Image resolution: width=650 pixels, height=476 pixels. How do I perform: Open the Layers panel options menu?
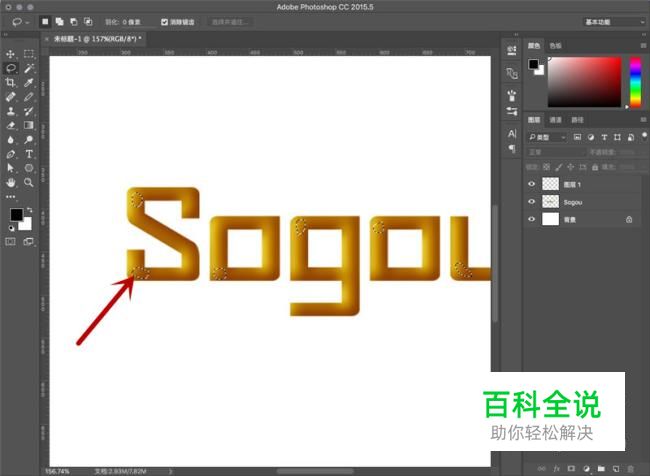pyautogui.click(x=643, y=120)
